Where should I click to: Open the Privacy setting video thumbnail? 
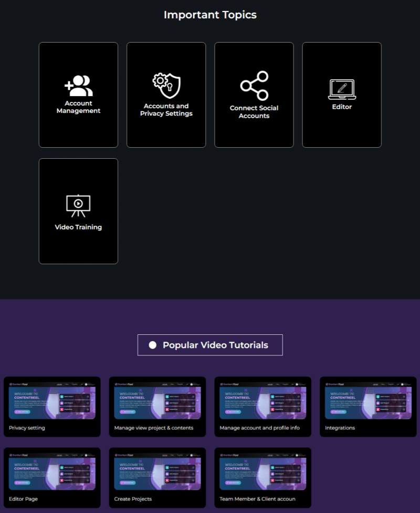coord(52,402)
